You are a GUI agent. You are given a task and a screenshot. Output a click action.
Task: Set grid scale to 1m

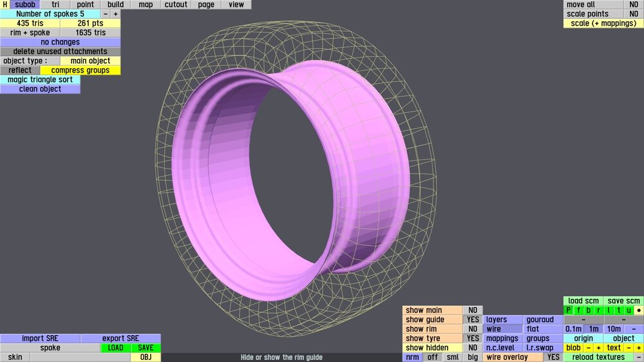pos(594,329)
